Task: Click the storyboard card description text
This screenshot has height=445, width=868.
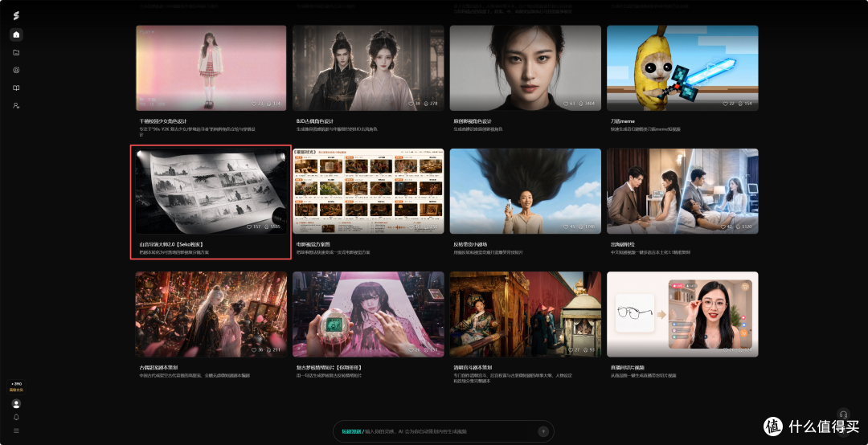Action: pyautogui.click(x=174, y=252)
